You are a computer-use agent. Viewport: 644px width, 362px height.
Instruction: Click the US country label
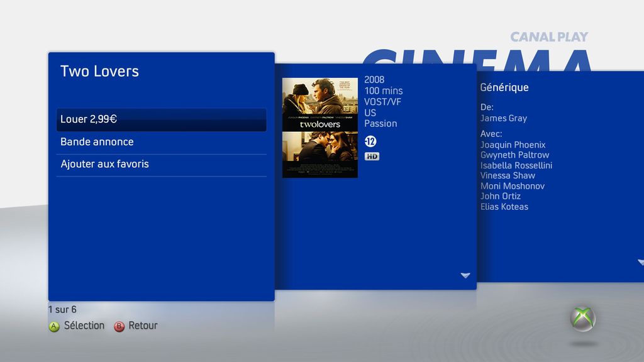pos(370,113)
